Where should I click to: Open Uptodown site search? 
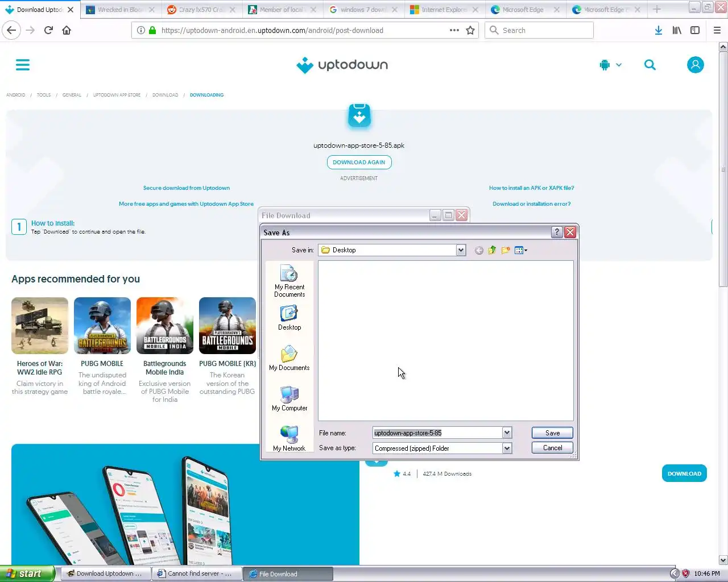pyautogui.click(x=650, y=65)
